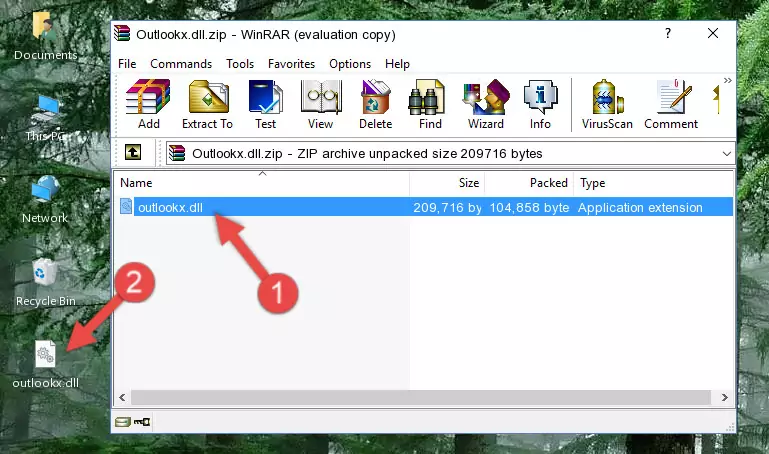Open the address bar dropdown arrow
The width and height of the screenshot is (769, 454).
pyautogui.click(x=726, y=153)
